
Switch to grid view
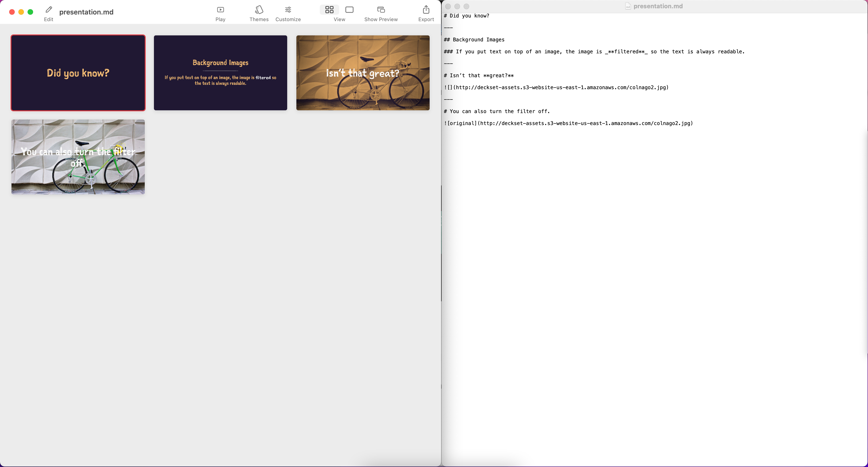click(x=329, y=10)
